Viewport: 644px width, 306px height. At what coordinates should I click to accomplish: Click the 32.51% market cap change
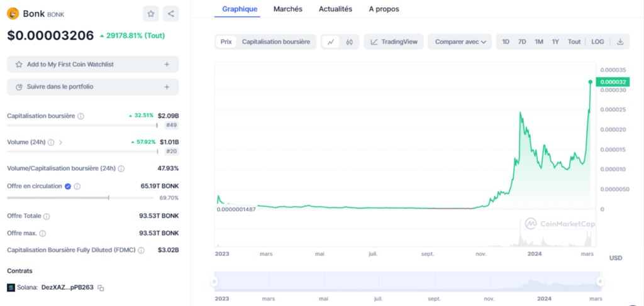(x=142, y=116)
